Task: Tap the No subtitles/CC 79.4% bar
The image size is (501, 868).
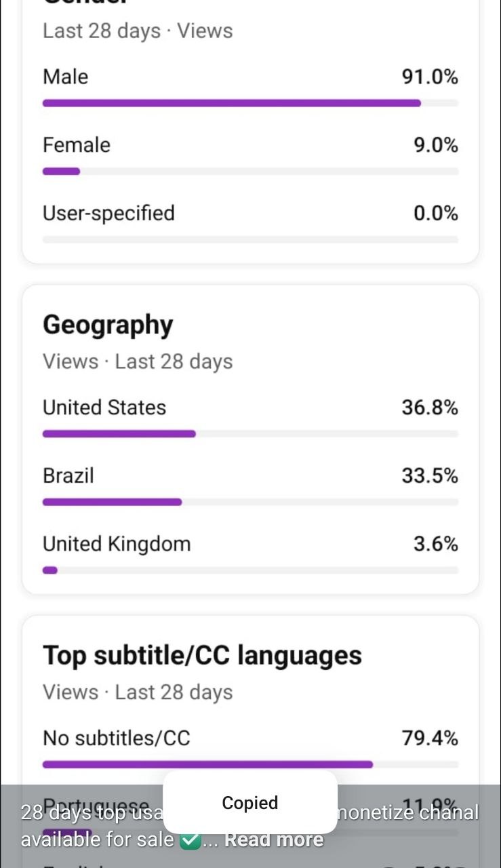Action: tap(207, 764)
